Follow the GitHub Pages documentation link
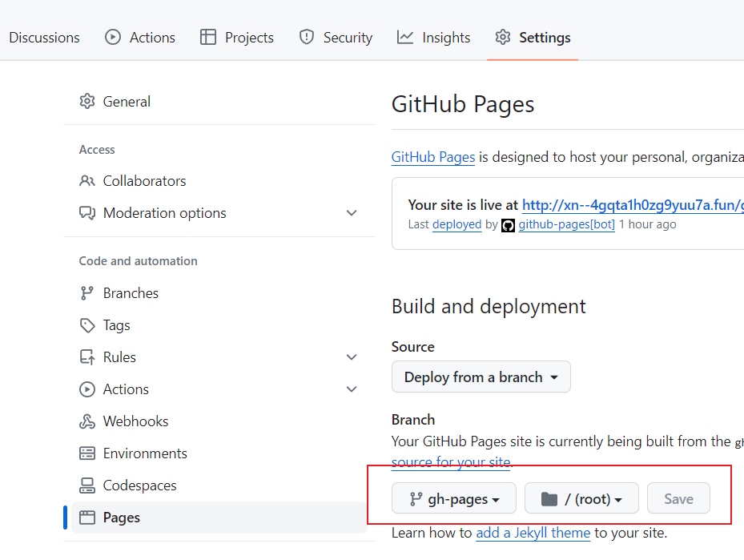Image resolution: width=744 pixels, height=560 pixels. click(433, 157)
